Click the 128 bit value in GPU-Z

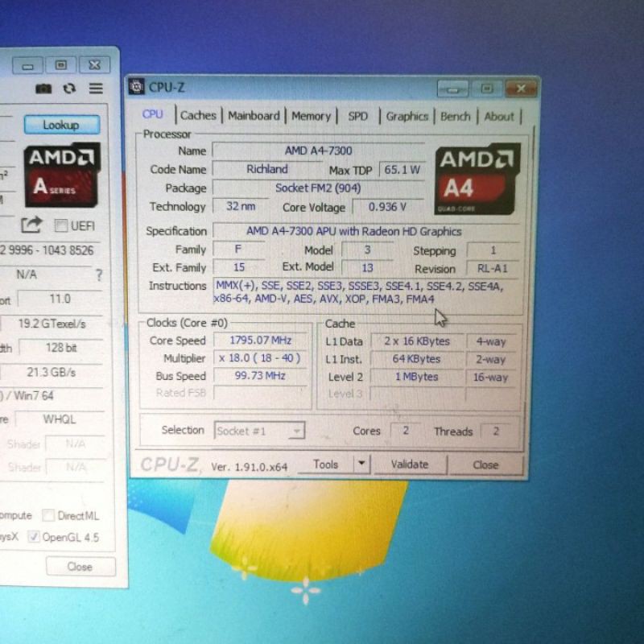click(x=61, y=348)
